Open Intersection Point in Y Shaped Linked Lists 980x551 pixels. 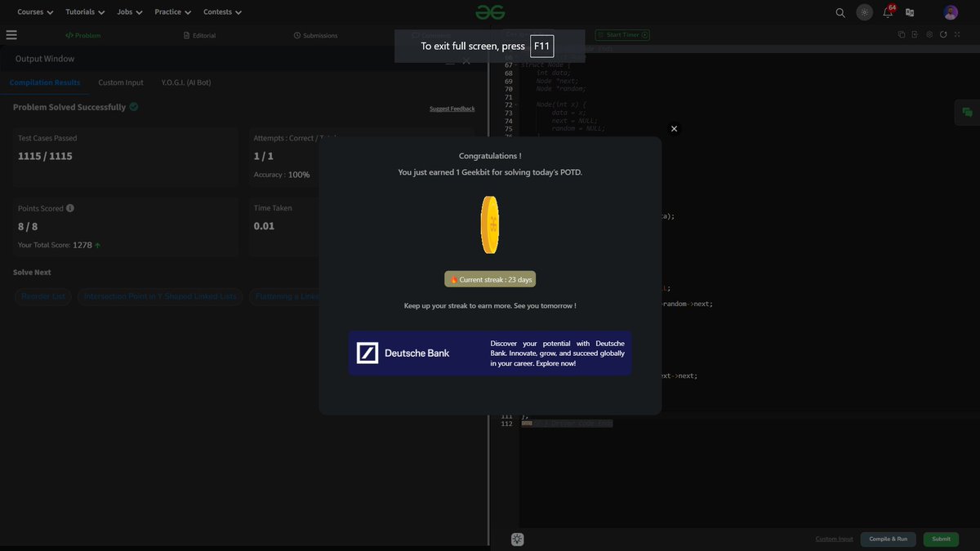coord(160,296)
